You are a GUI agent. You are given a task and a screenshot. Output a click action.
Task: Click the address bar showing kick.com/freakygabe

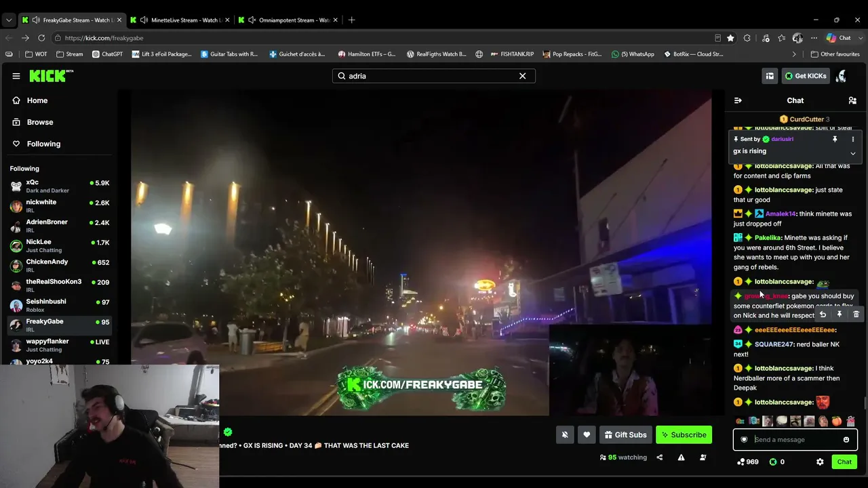pos(380,38)
